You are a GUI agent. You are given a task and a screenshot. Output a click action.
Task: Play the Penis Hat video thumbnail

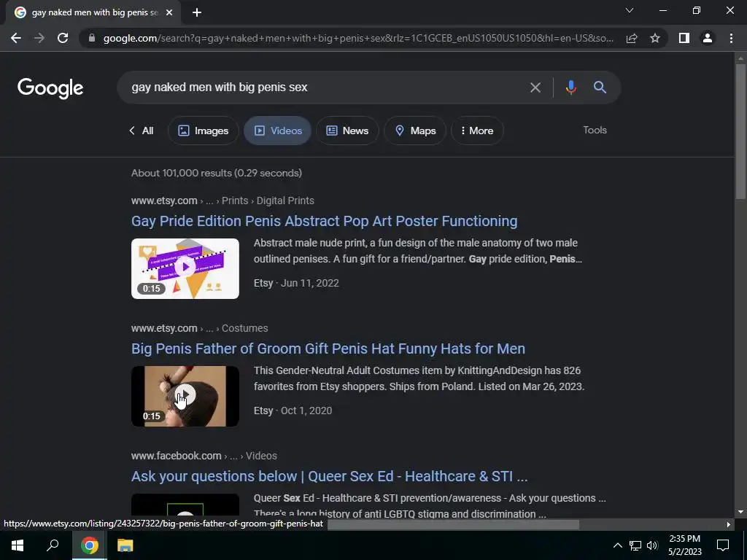click(185, 396)
